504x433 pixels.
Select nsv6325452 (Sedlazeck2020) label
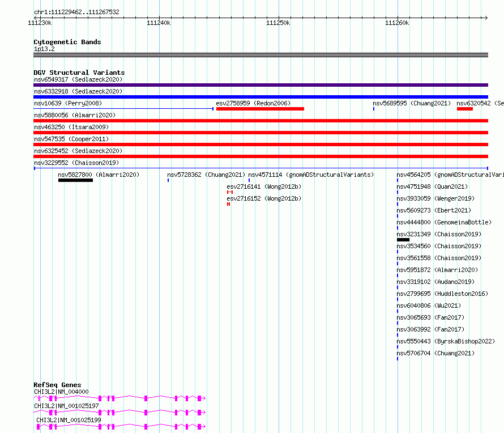78,151
